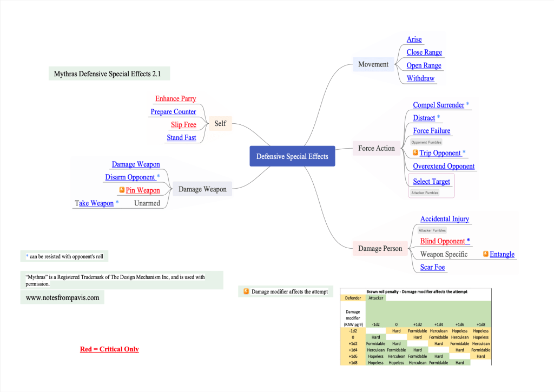Open the Scar Foe link
Image resolution: width=554 pixels, height=392 pixels.
pos(432,267)
